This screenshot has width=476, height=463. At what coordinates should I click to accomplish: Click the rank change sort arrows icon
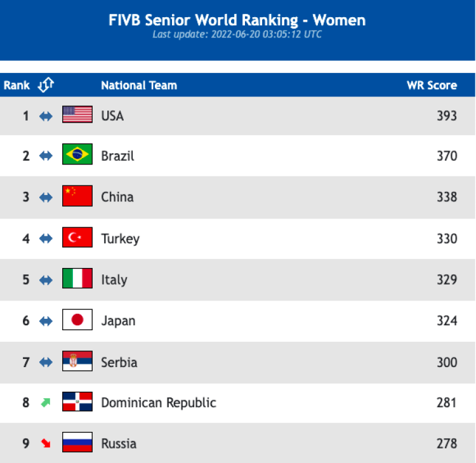[46, 84]
